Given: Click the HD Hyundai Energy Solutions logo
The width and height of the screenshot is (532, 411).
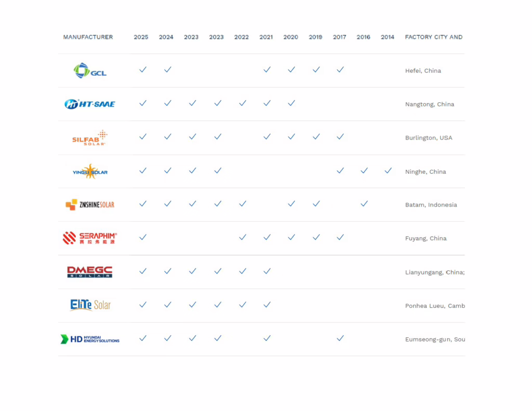Looking at the screenshot, I should [90, 339].
